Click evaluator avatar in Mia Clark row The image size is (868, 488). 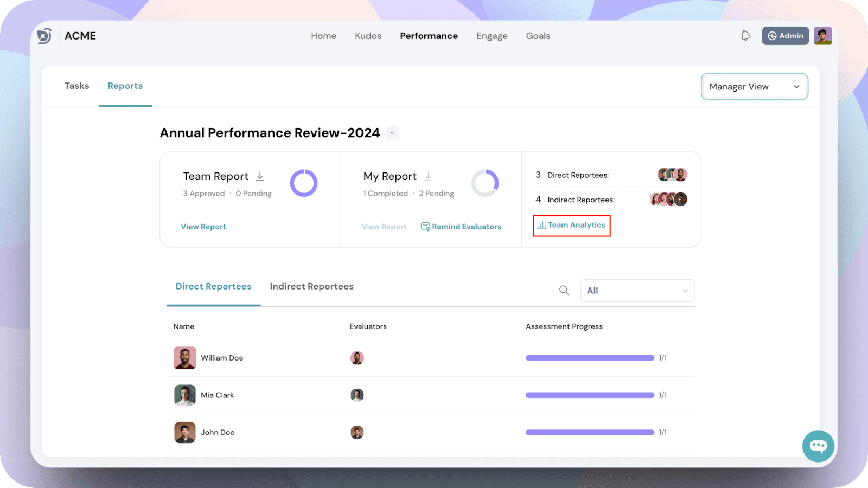click(357, 395)
